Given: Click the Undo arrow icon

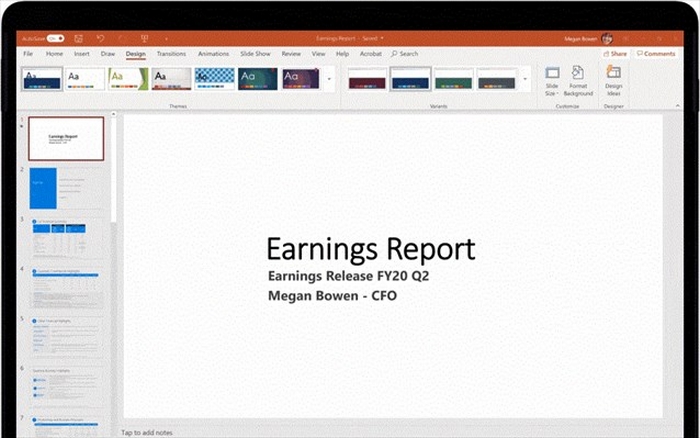Looking at the screenshot, I should [100, 39].
